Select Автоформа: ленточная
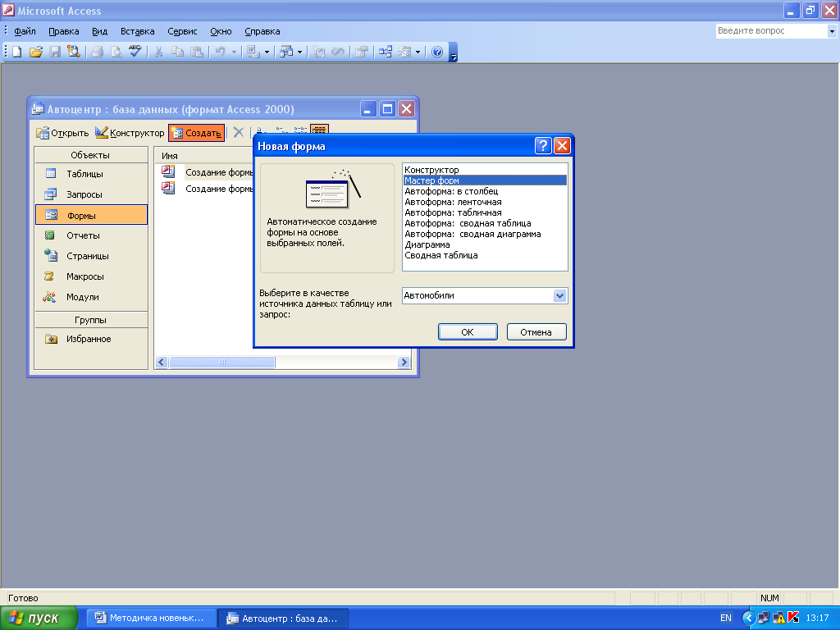 pos(485,202)
